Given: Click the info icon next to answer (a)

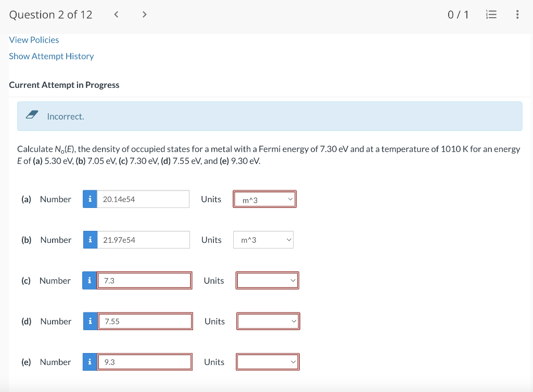Looking at the screenshot, I should 90,199.
